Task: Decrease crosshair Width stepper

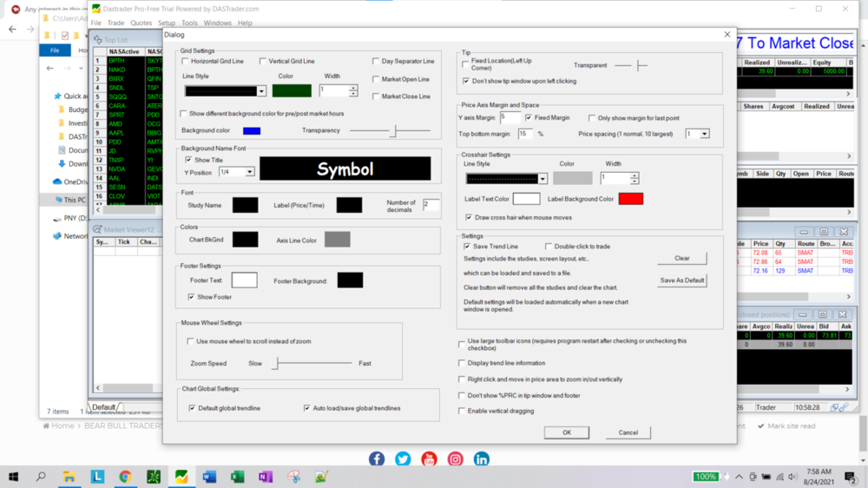Action: click(x=635, y=181)
